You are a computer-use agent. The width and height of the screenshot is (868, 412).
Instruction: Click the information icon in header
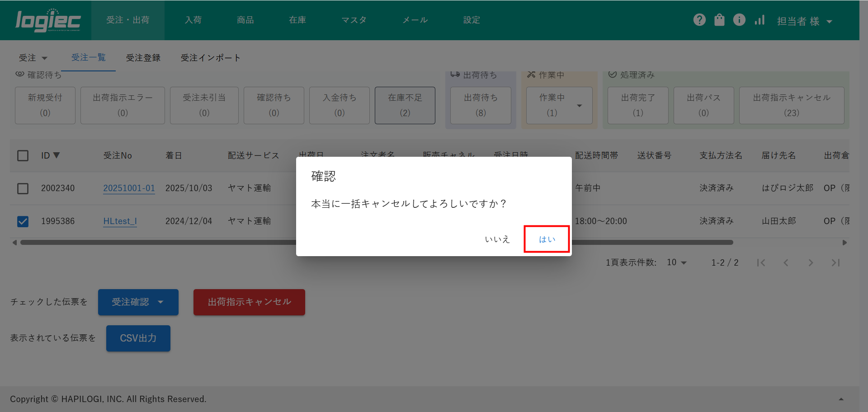(x=739, y=20)
